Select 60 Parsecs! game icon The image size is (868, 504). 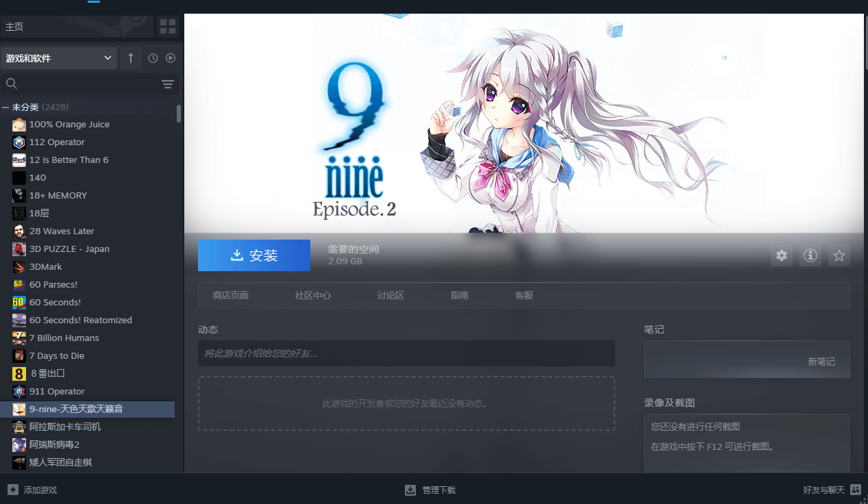click(19, 285)
